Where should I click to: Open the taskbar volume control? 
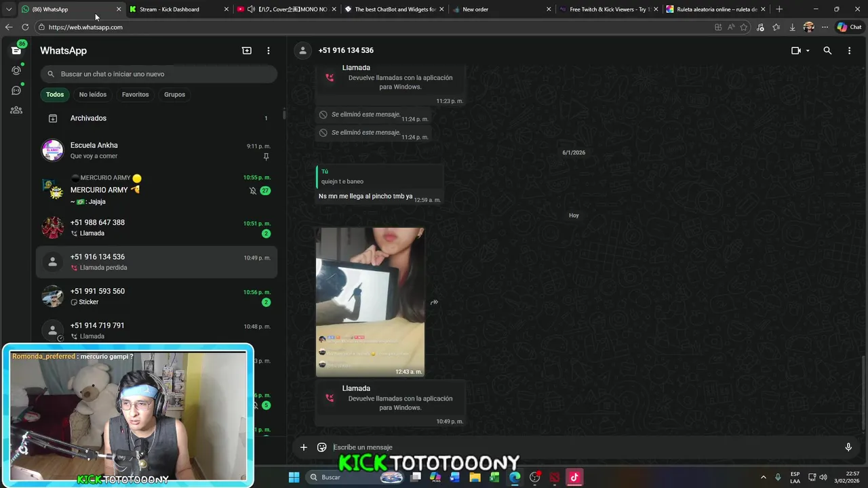coord(823,477)
